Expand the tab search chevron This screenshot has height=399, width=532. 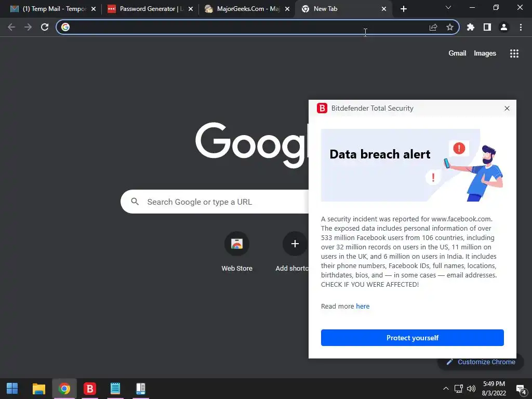448,7
